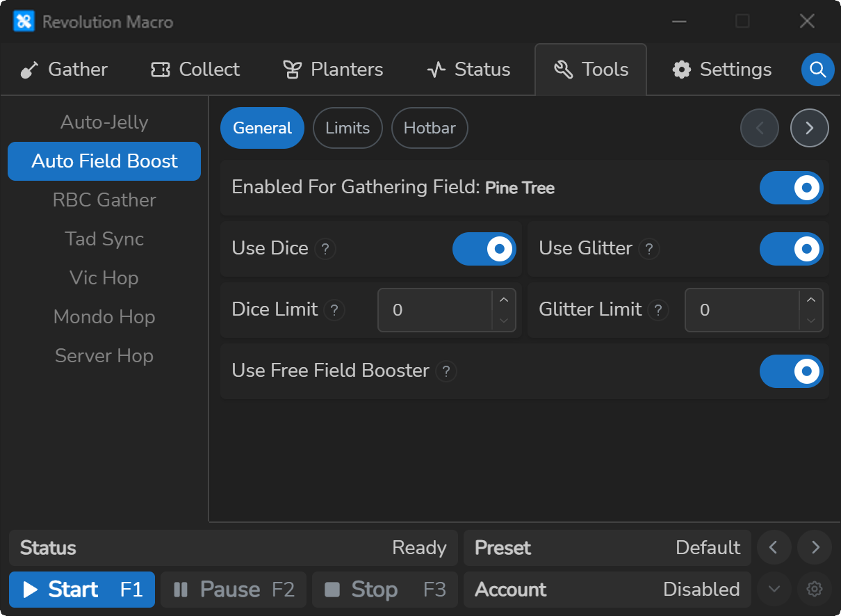Increase Glitter Limit with up arrow
The image size is (841, 616).
811,300
